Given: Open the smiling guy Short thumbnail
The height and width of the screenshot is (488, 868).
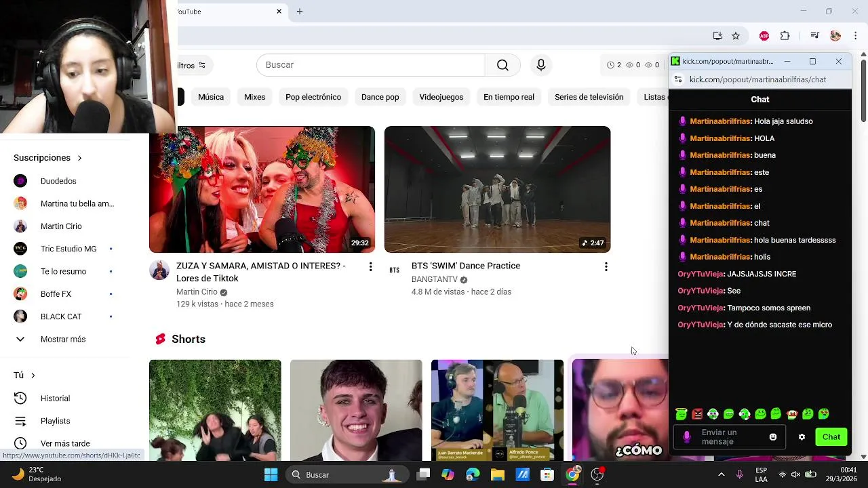Looking at the screenshot, I should coord(356,411).
